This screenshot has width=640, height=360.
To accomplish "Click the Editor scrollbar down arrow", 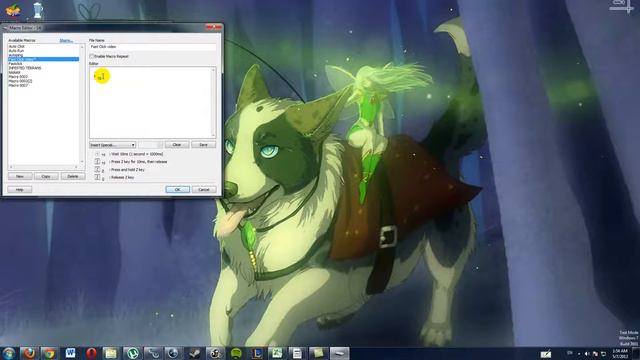I will pyautogui.click(x=213, y=135).
